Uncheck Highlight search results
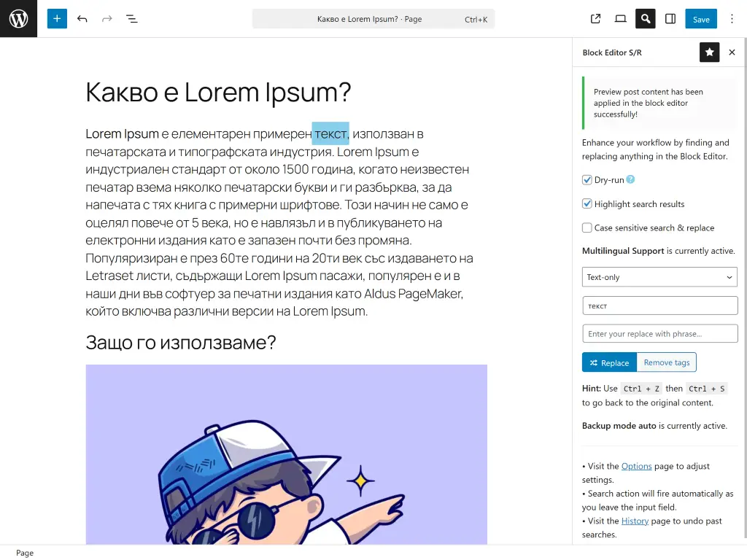 click(587, 203)
